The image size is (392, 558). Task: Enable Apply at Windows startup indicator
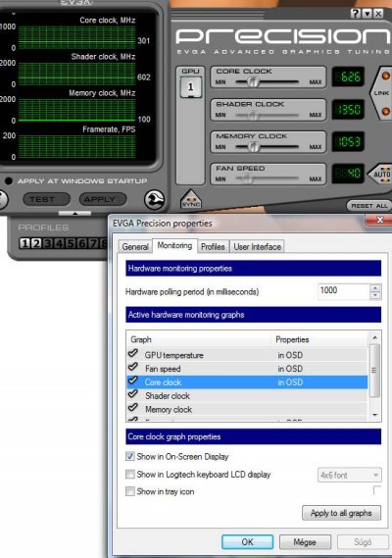(x=9, y=180)
